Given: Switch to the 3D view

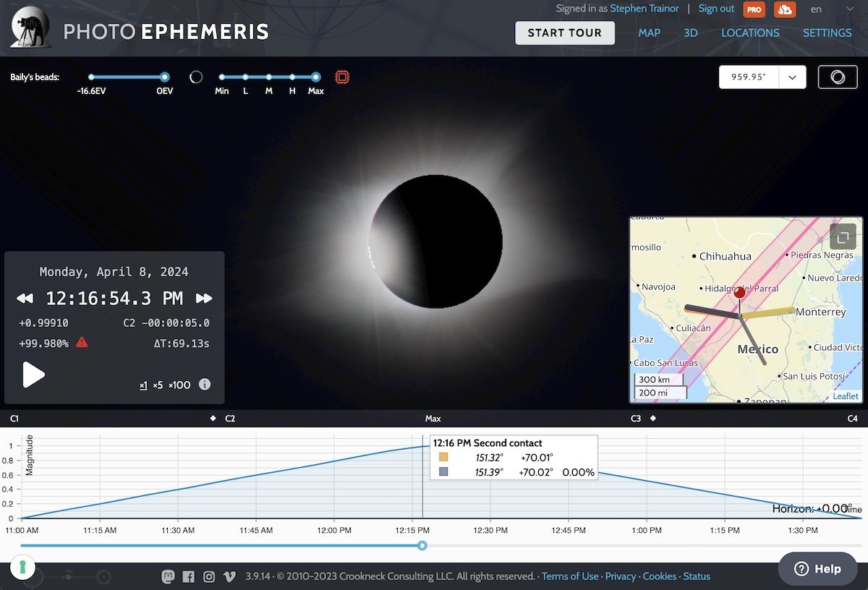Looking at the screenshot, I should [x=691, y=33].
